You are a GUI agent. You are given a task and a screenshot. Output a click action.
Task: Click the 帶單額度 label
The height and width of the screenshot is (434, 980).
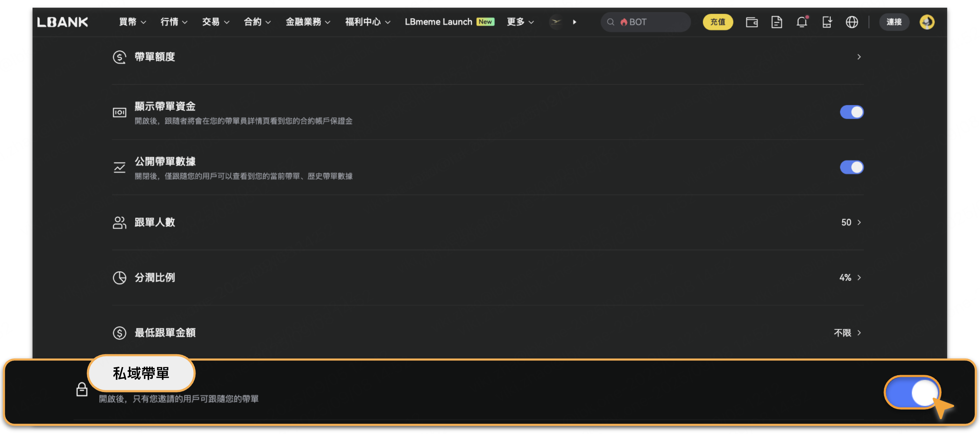(x=155, y=57)
